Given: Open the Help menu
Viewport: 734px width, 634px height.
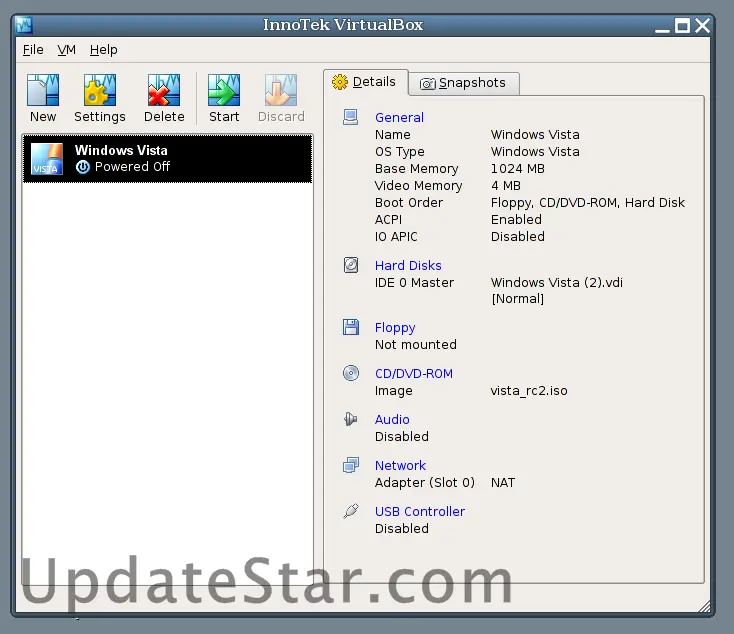Looking at the screenshot, I should pyautogui.click(x=104, y=49).
